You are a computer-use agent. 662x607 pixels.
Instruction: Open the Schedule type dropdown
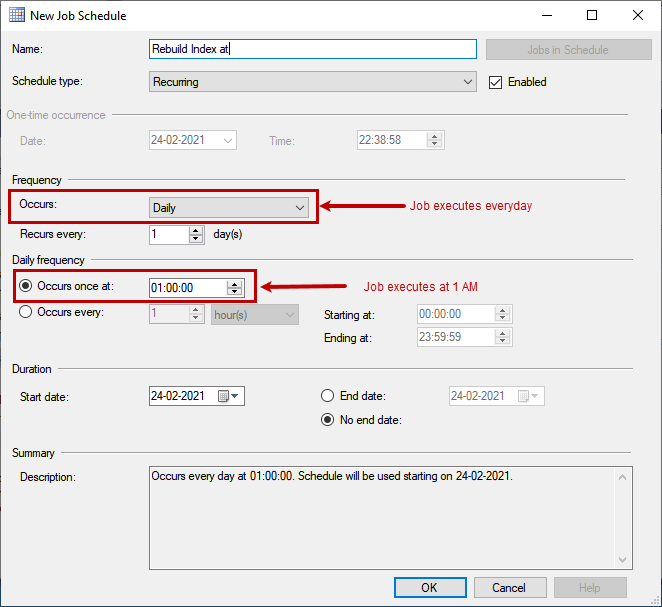tap(312, 82)
